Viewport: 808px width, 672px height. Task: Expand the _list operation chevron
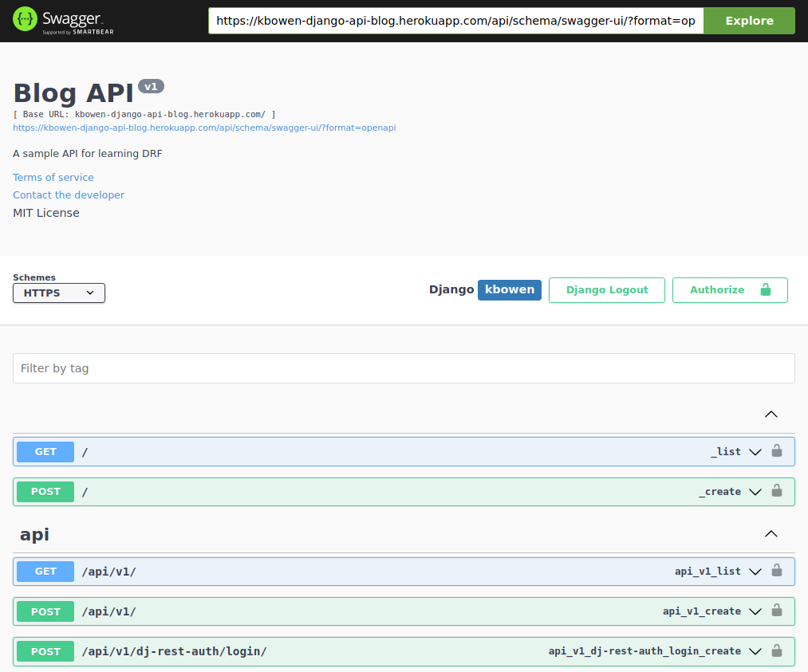point(755,452)
